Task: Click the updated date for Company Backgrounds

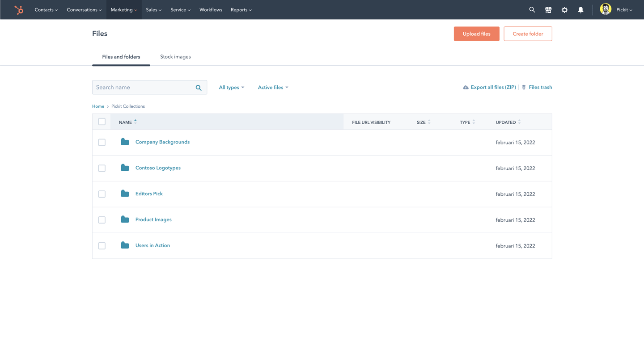Action: [515, 143]
